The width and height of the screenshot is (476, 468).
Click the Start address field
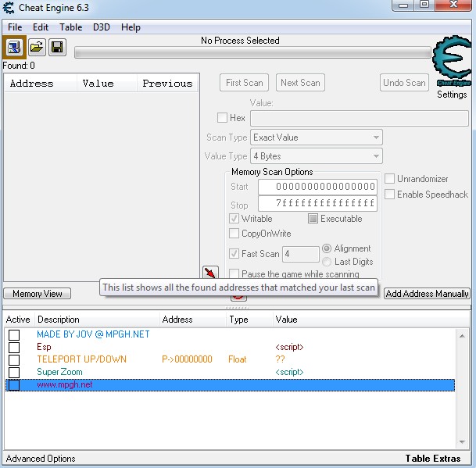tap(317, 187)
